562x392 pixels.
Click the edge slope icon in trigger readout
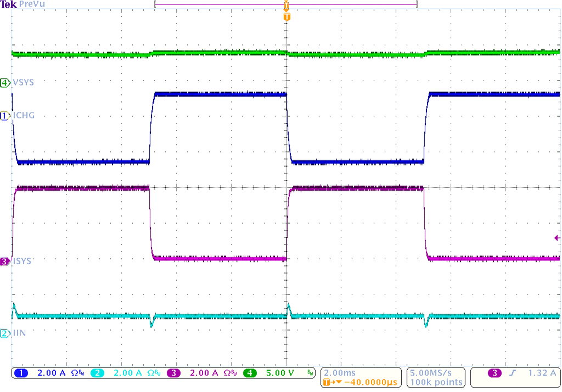click(512, 373)
